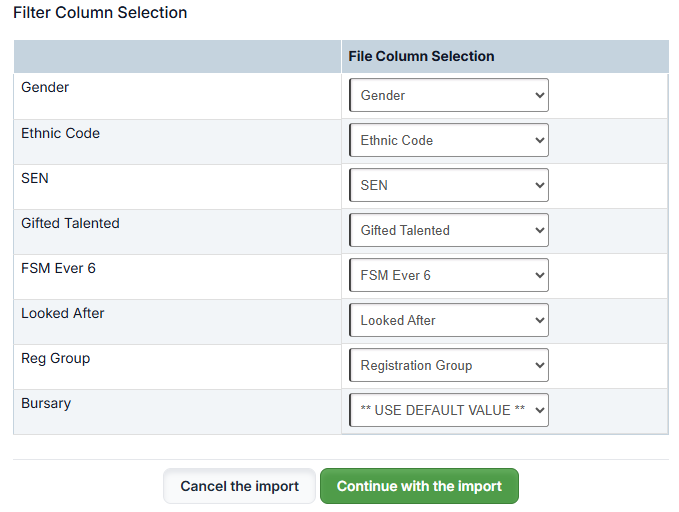Viewport: 679px width, 512px height.
Task: Open the Gender column dropdown
Action: pos(448,96)
